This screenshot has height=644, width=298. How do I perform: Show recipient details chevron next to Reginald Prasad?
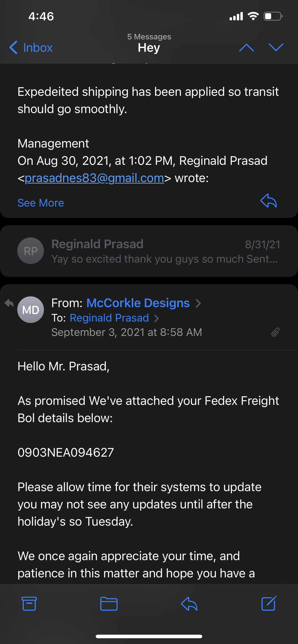click(156, 318)
